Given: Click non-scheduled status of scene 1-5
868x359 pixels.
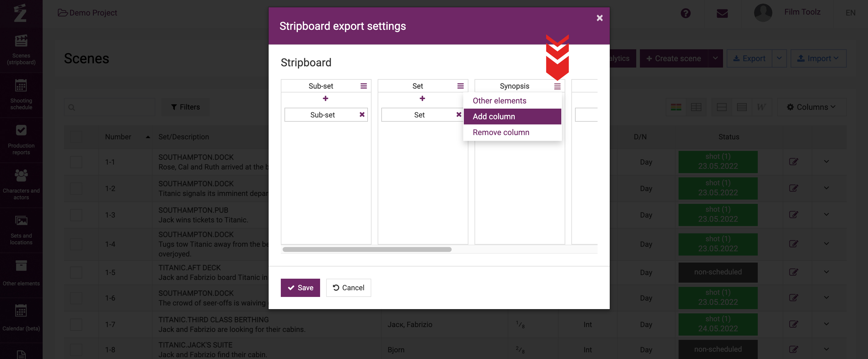Looking at the screenshot, I should click(718, 272).
